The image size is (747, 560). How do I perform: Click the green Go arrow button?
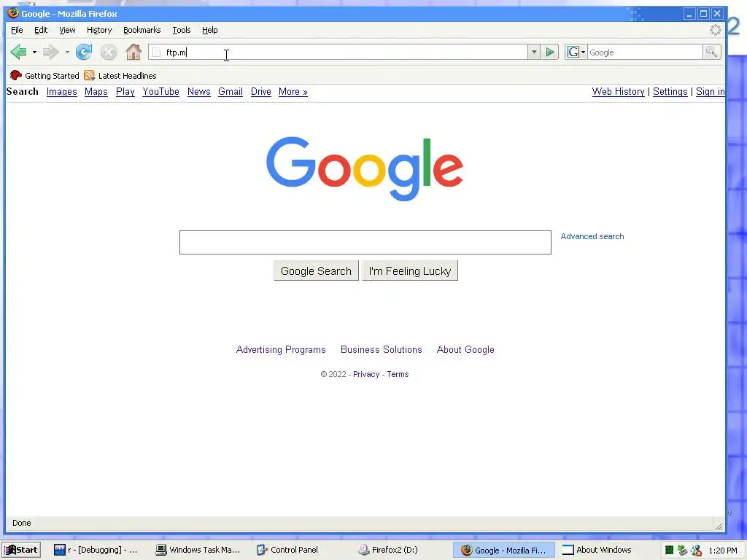tap(550, 52)
